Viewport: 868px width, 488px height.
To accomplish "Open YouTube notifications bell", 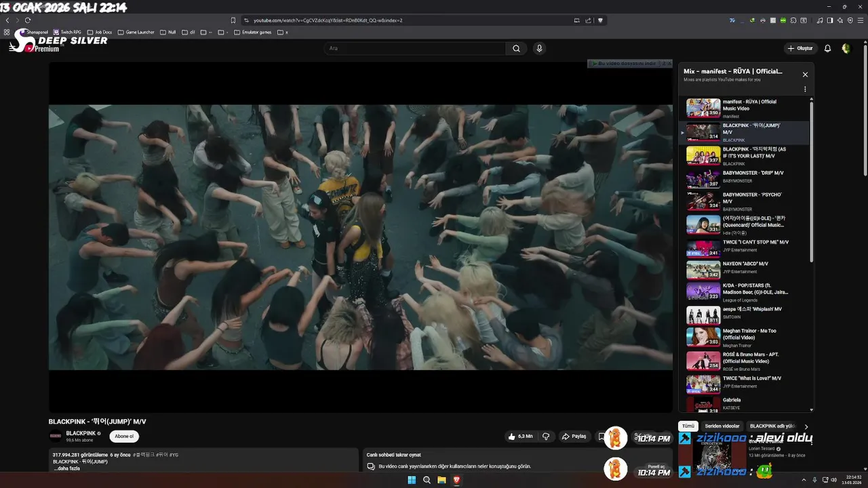I will click(827, 48).
